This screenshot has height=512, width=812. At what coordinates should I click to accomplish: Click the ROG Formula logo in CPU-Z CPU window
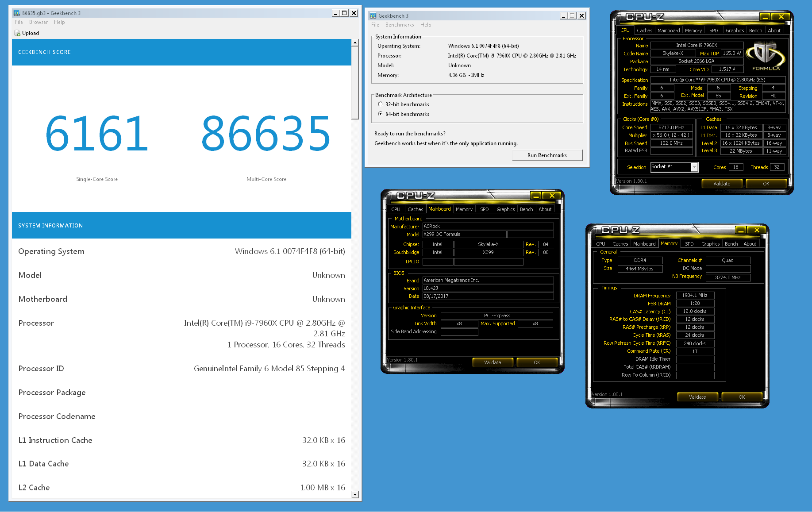[x=766, y=56]
